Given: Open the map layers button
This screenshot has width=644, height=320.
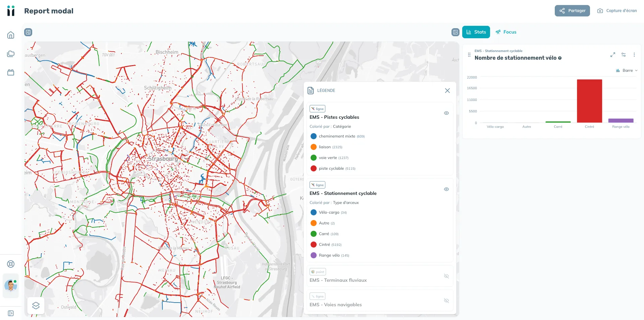Looking at the screenshot, I should (36, 306).
